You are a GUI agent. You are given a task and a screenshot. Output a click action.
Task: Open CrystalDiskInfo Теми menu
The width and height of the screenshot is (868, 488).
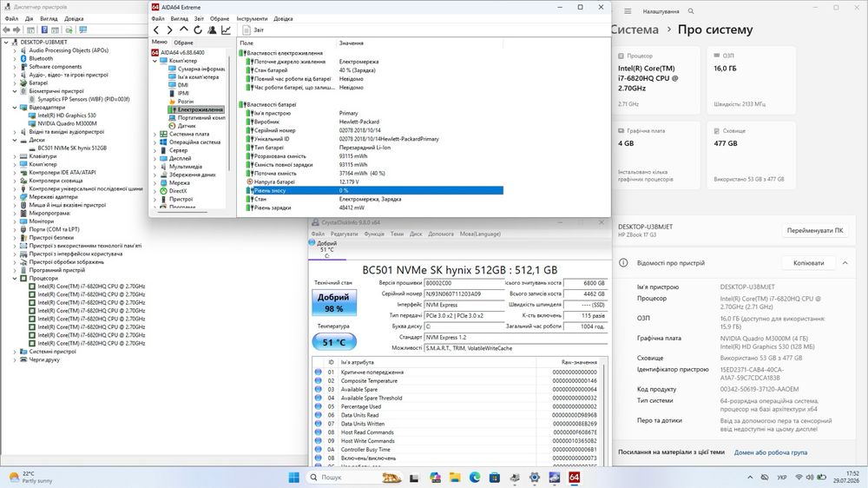[397, 234]
